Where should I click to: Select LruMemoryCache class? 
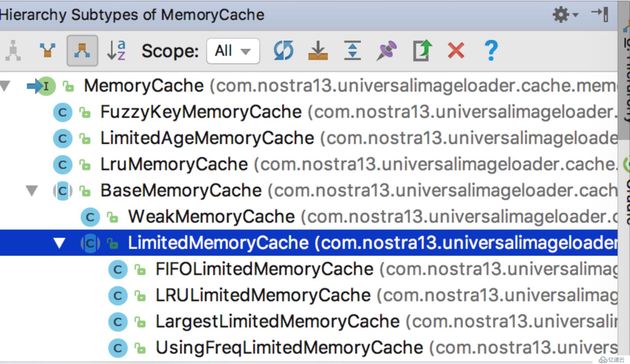click(309, 164)
